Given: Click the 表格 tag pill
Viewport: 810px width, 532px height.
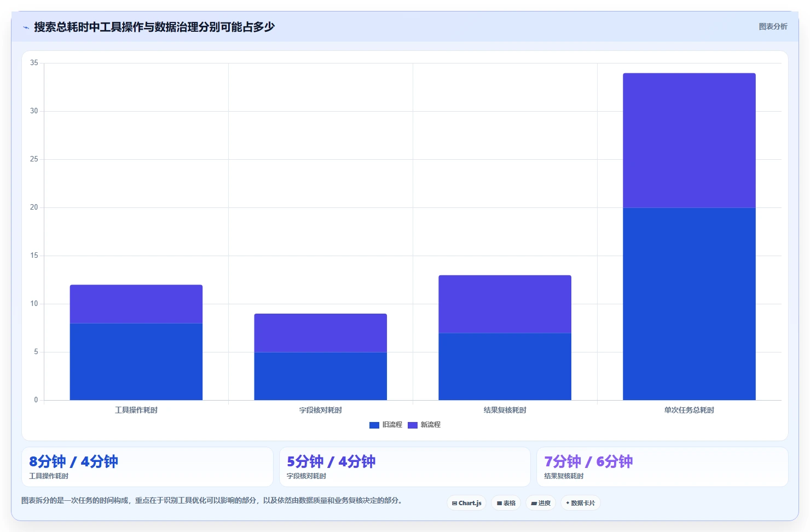Looking at the screenshot, I should pos(506,503).
